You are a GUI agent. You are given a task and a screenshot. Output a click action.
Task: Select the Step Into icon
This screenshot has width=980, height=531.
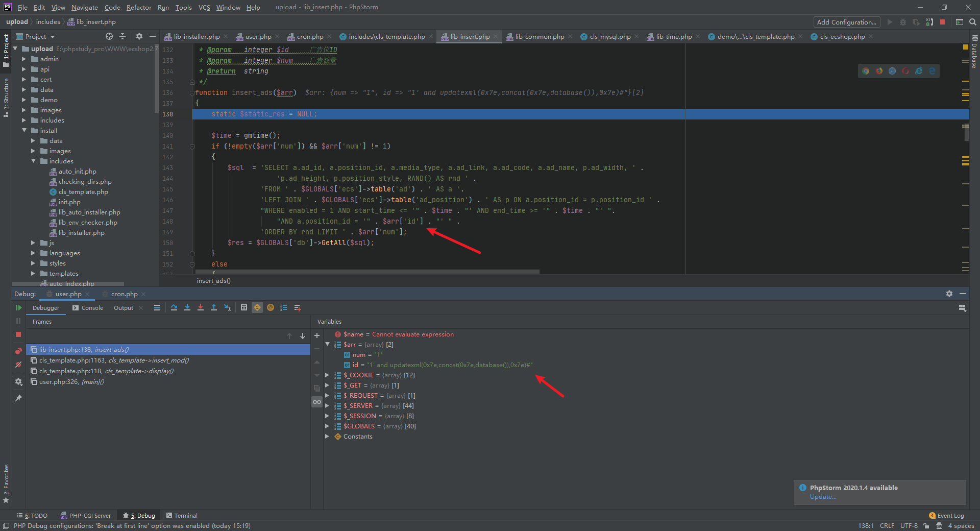click(x=187, y=307)
